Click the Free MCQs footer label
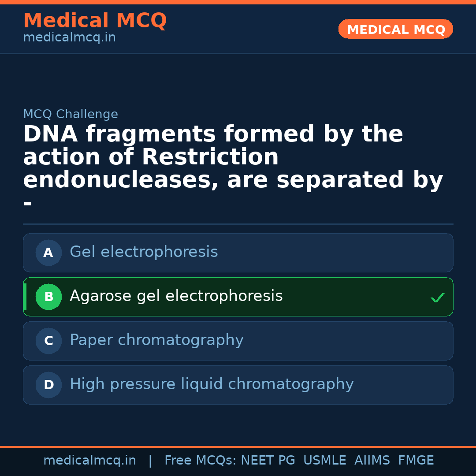 coord(201,461)
